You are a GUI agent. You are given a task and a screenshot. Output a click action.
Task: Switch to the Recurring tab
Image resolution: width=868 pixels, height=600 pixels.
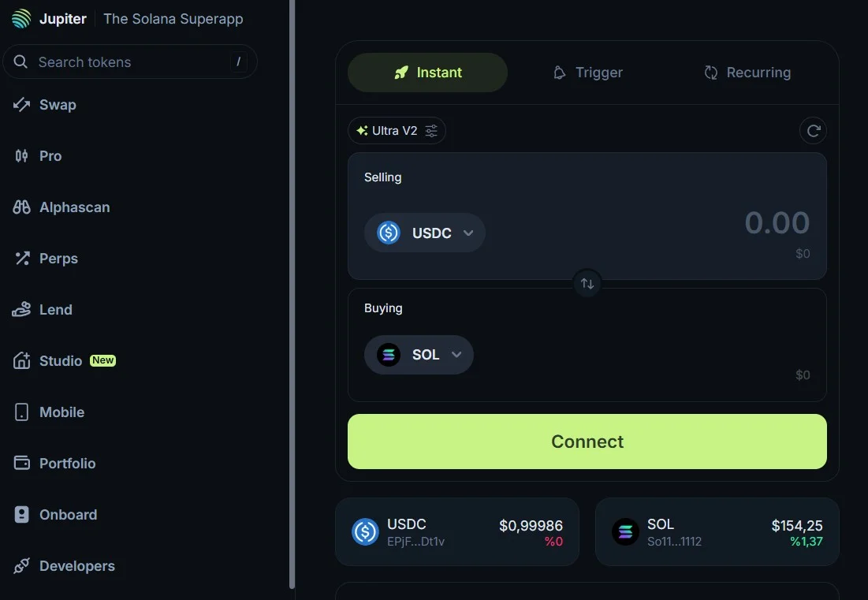point(747,73)
